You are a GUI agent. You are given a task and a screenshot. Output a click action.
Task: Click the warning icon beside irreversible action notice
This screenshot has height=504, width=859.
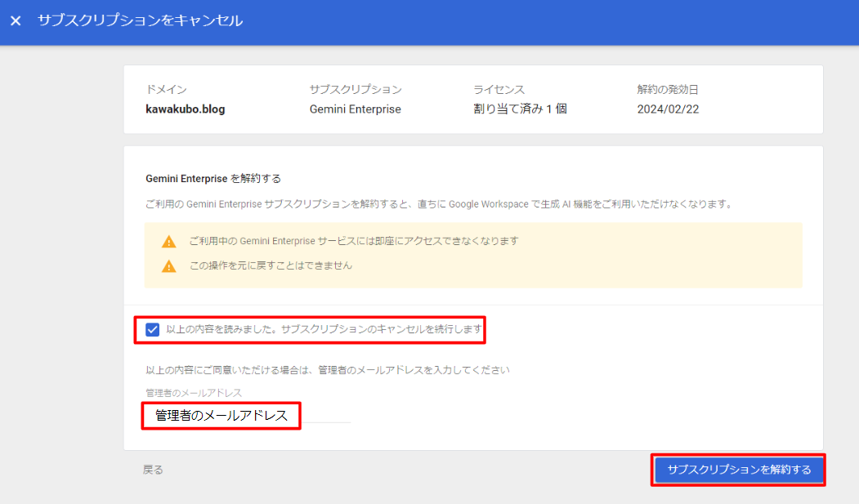pyautogui.click(x=168, y=266)
